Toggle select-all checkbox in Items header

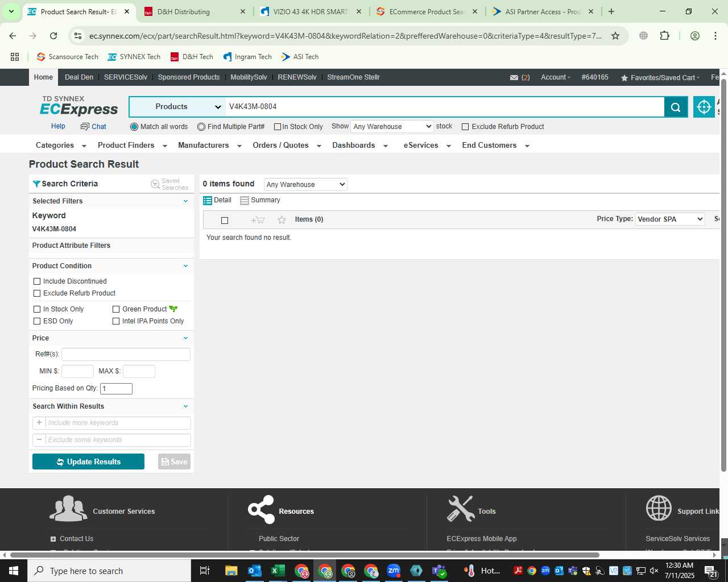pos(225,220)
